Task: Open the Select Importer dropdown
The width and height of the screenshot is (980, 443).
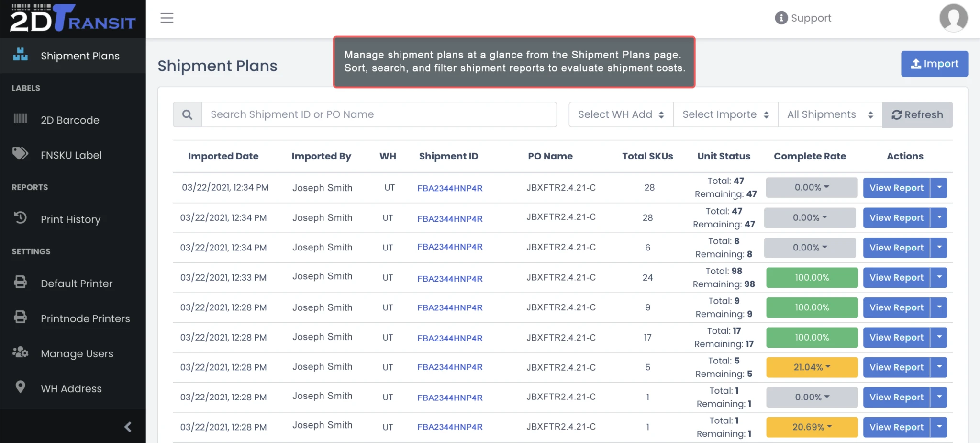Action: [725, 114]
